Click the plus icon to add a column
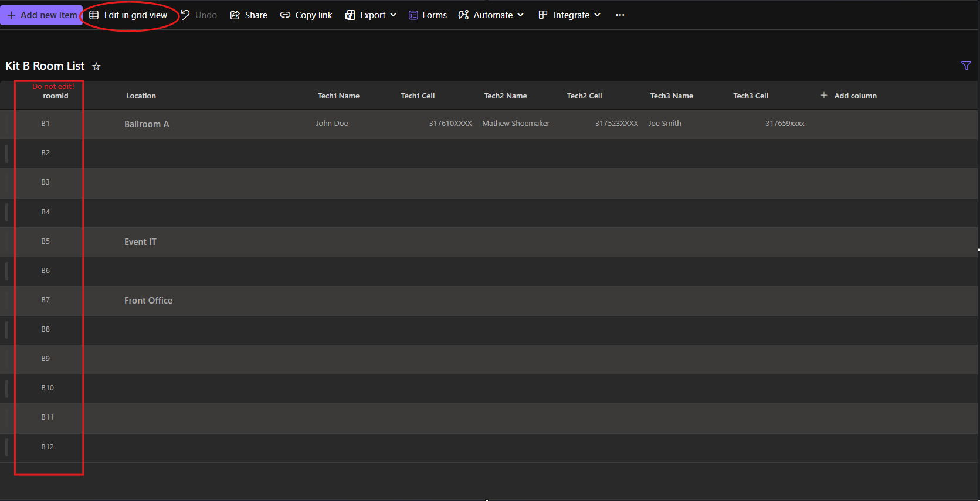The width and height of the screenshot is (980, 501). (823, 96)
